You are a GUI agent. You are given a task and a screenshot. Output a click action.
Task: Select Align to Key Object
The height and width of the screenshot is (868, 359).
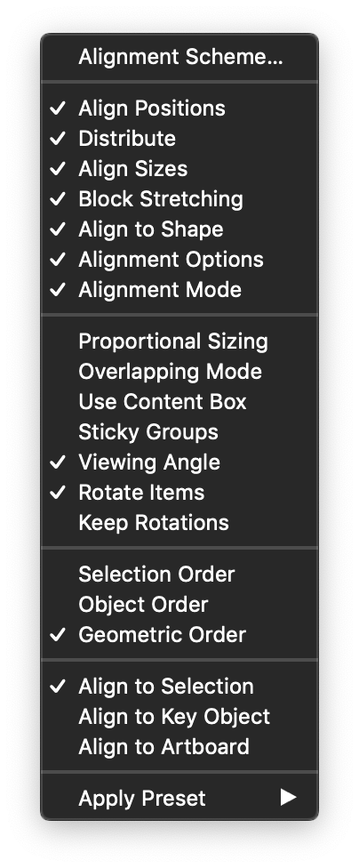click(179, 717)
